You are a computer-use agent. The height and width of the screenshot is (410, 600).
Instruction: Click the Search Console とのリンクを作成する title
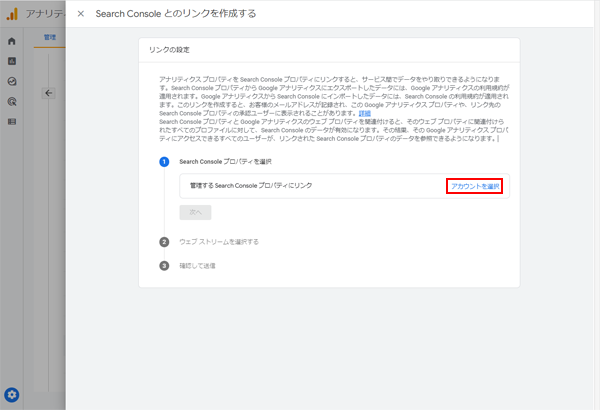[x=176, y=14]
